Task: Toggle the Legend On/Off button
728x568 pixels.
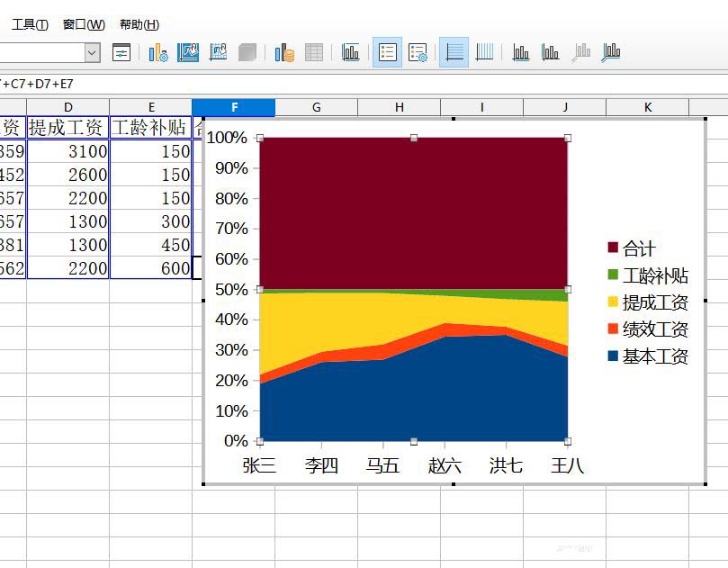Action: point(388,52)
